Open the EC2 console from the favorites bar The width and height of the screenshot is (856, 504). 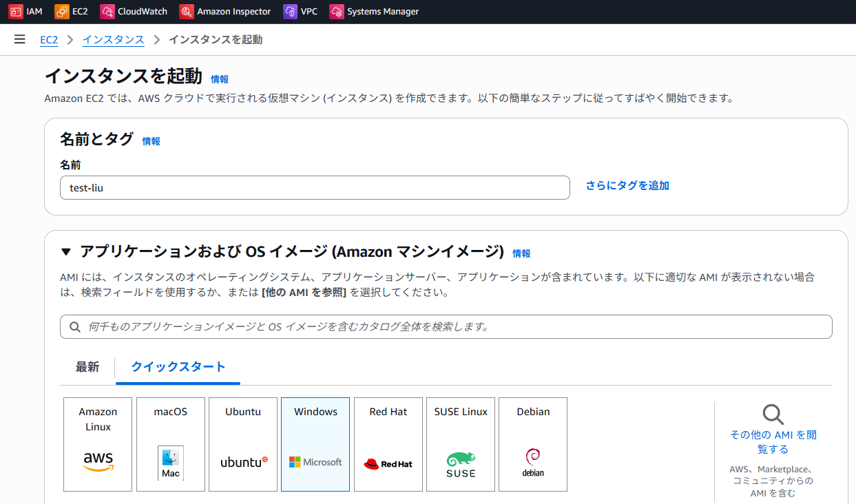[71, 11]
